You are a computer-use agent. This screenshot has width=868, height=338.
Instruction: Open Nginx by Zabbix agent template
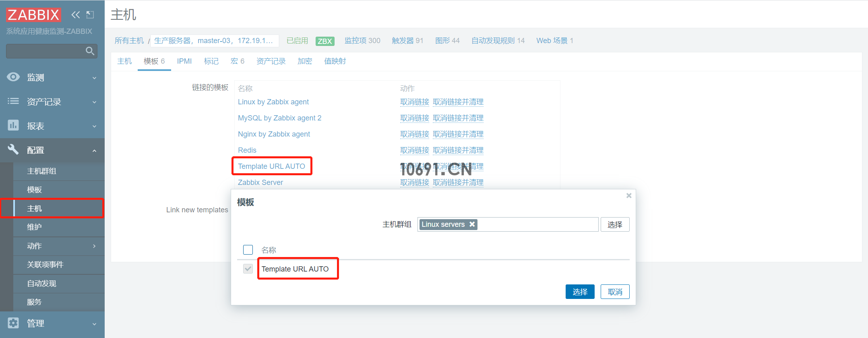pyautogui.click(x=274, y=134)
